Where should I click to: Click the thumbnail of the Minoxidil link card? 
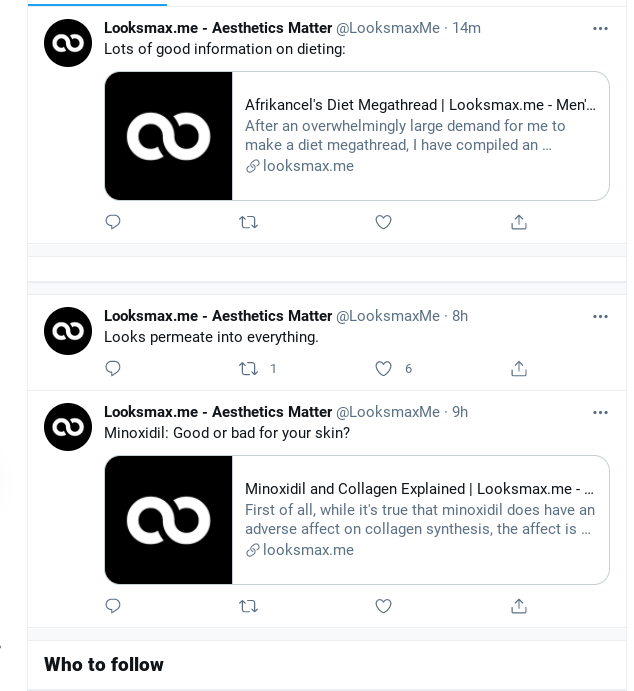tap(169, 520)
